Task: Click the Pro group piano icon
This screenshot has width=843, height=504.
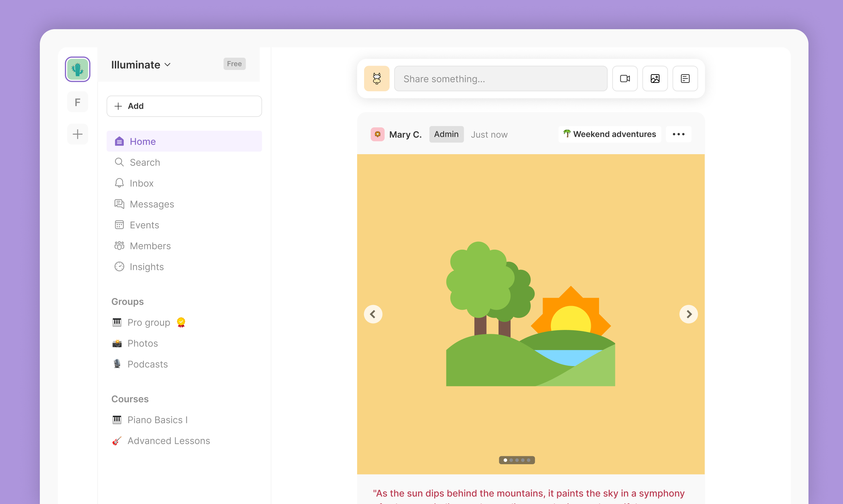Action: pyautogui.click(x=117, y=322)
